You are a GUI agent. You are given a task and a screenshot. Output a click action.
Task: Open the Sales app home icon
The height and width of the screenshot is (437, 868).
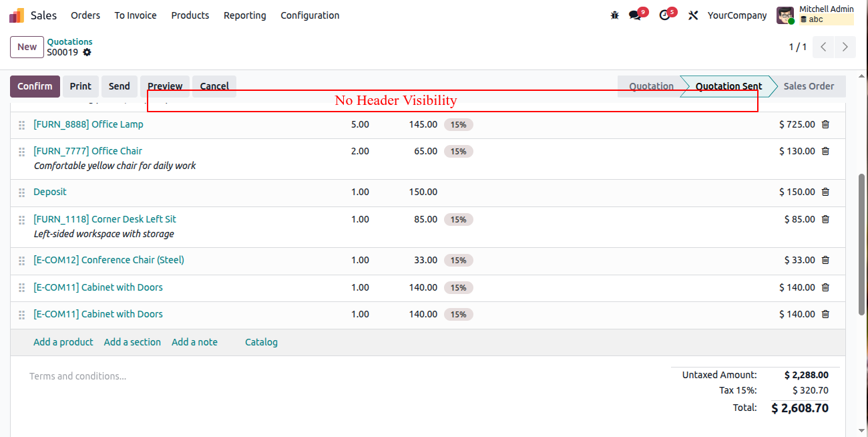pos(17,15)
